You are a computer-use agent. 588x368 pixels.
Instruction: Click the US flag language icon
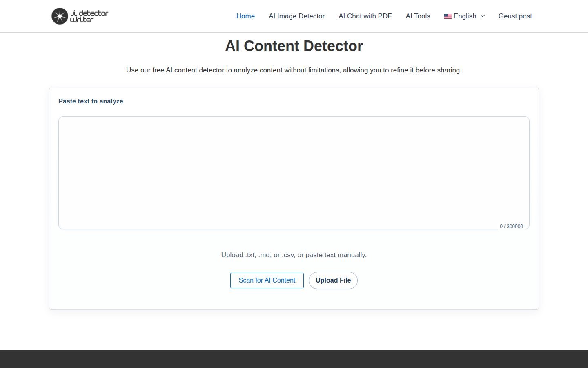click(x=448, y=16)
